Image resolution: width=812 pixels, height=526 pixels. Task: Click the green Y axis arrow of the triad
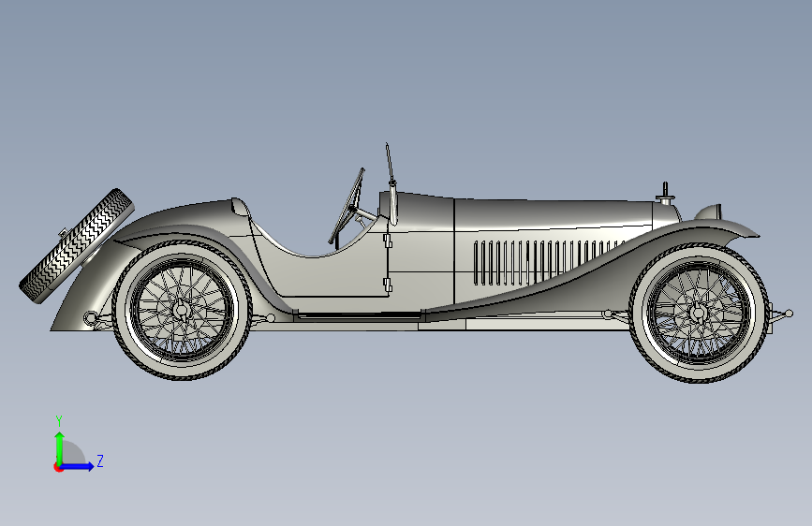tap(60, 447)
